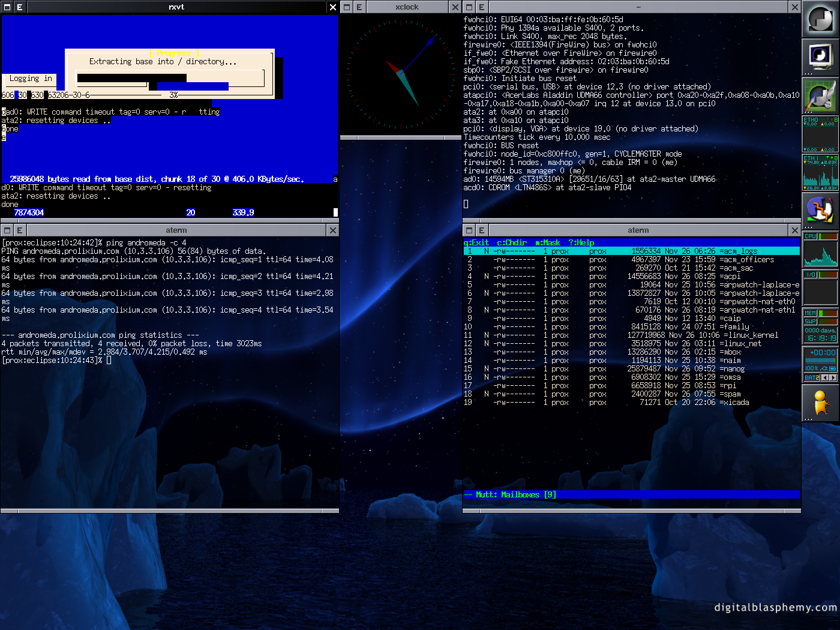This screenshot has height=630, width=840.
Task: Click the Mutt: Mailboxes [9] status bar
Action: click(x=631, y=495)
